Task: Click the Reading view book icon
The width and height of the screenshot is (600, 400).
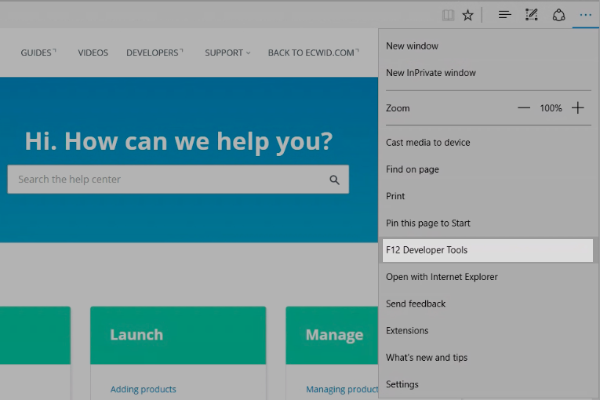Action: [x=449, y=15]
